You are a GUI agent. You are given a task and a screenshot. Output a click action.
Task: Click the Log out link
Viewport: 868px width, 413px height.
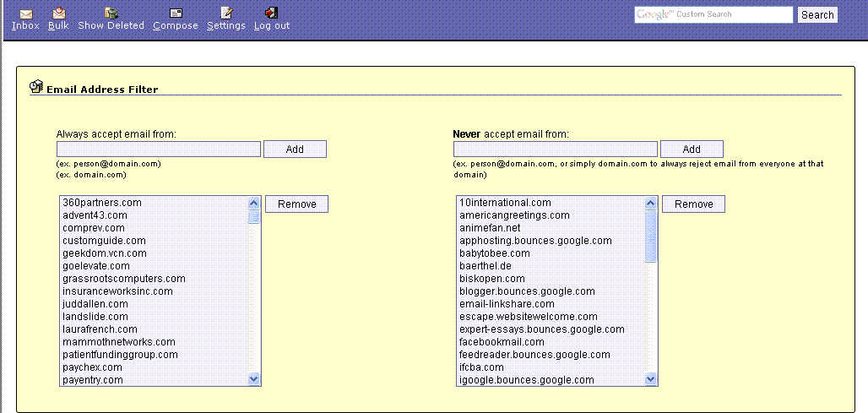(272, 25)
